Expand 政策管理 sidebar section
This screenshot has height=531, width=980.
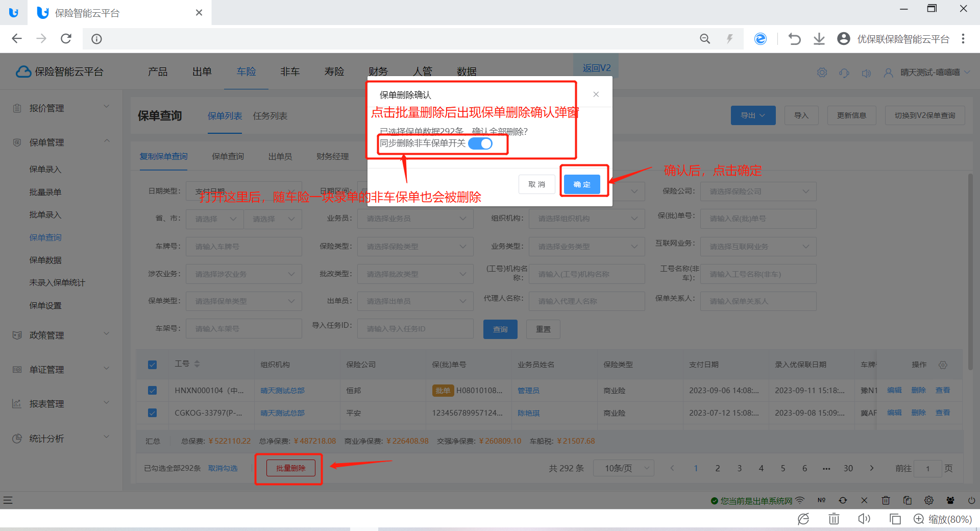tap(61, 335)
